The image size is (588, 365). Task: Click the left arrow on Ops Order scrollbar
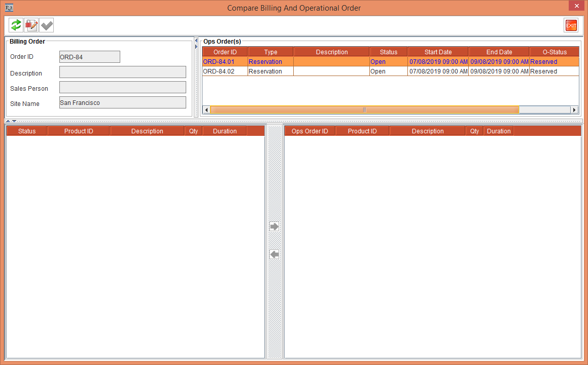click(x=206, y=109)
